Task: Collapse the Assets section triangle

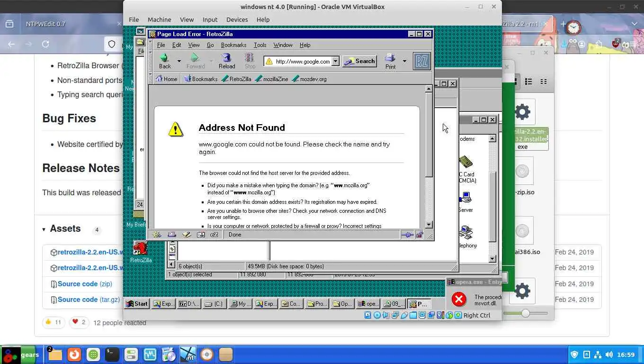Action: (44, 229)
